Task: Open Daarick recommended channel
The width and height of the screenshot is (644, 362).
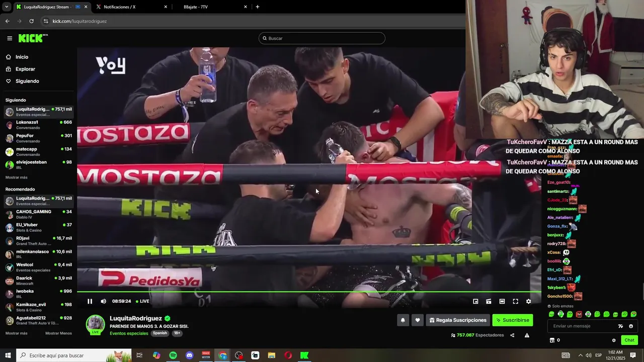Action: [39, 281]
